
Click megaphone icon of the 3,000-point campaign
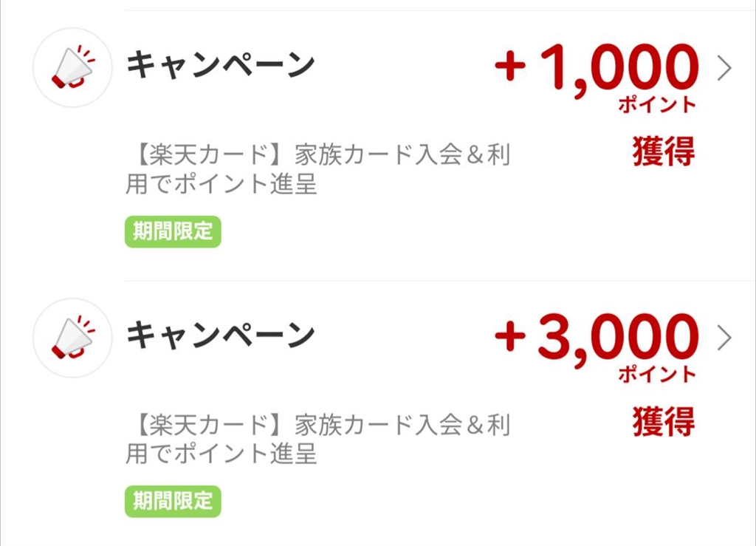(72, 338)
